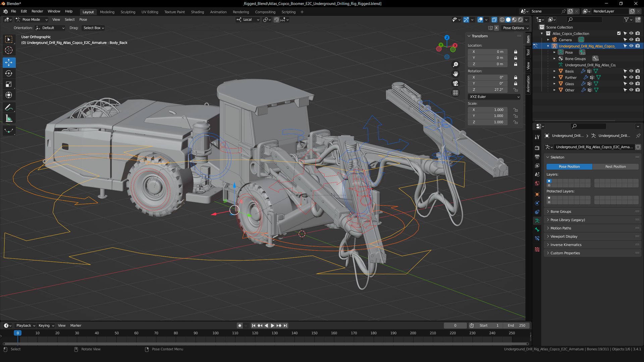Toggle auto keying record button
Viewport: 644px width, 362px height.
[239, 325]
